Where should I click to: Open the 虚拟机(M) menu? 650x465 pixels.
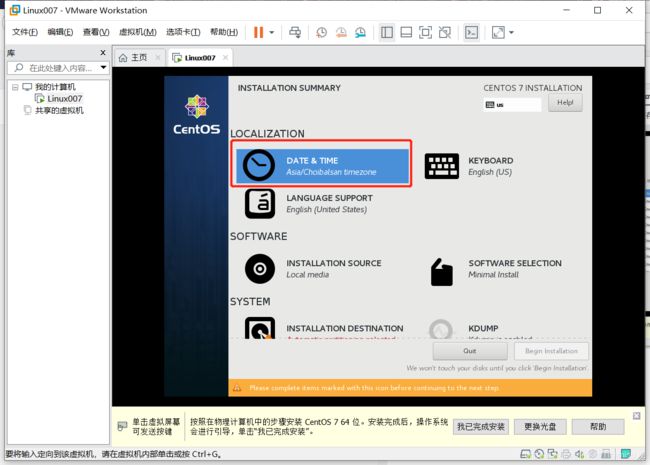pyautogui.click(x=138, y=32)
